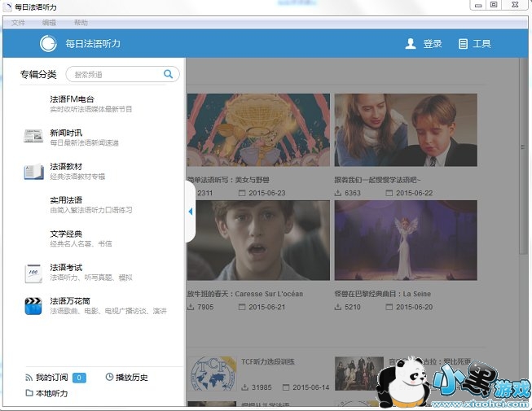This screenshot has width=532, height=411.
Task: Click the TCF听力选段训练 title
Action: coord(268,361)
